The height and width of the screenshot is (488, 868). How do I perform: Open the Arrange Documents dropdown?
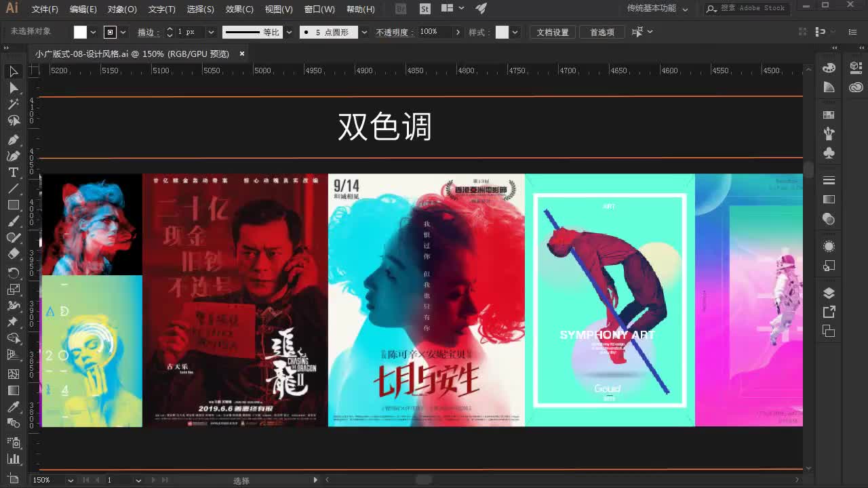tap(452, 9)
